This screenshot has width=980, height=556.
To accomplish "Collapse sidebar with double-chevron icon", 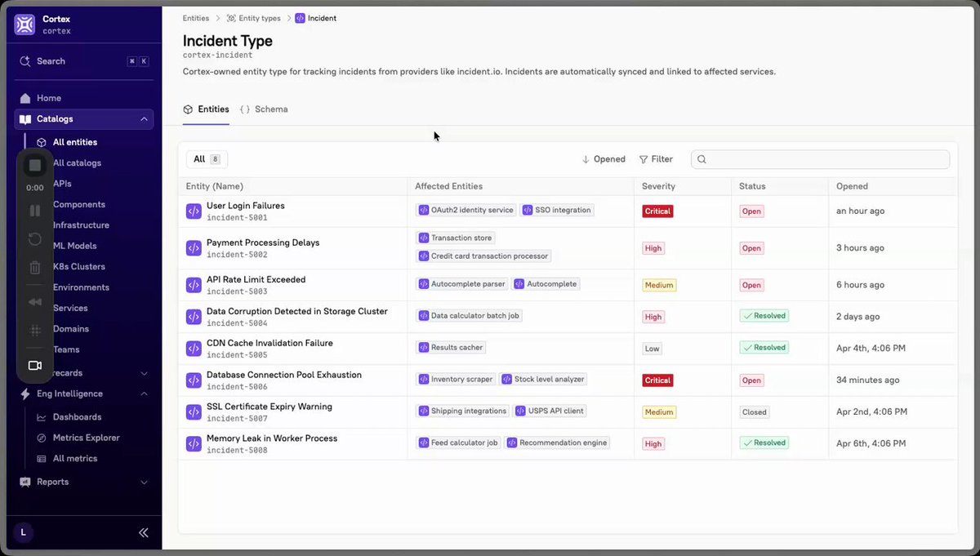I will coord(144,532).
